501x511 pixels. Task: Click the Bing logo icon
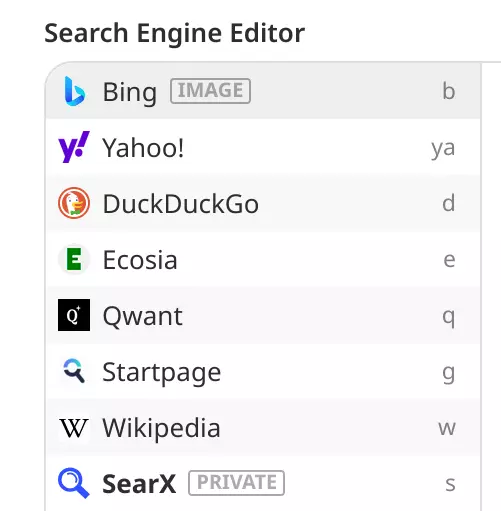pyautogui.click(x=74, y=91)
